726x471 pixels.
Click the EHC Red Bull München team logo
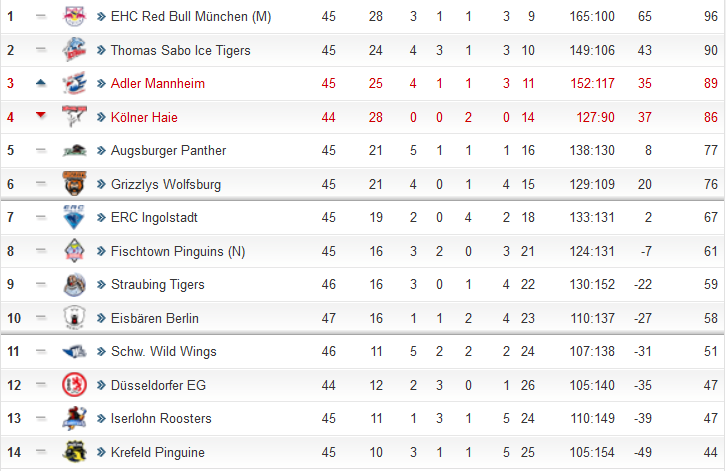[x=74, y=16]
